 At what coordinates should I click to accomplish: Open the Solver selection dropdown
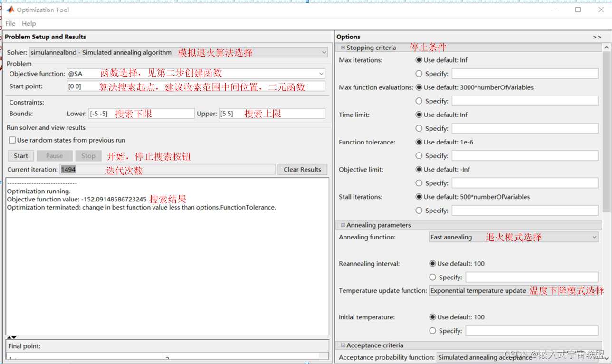tap(324, 52)
